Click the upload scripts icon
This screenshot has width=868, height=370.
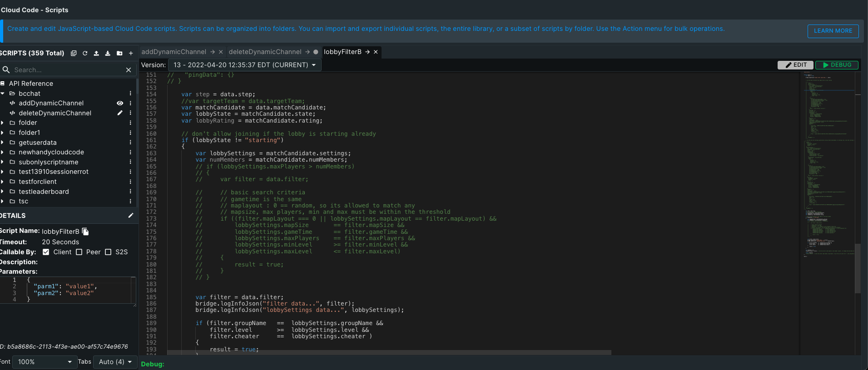click(96, 53)
